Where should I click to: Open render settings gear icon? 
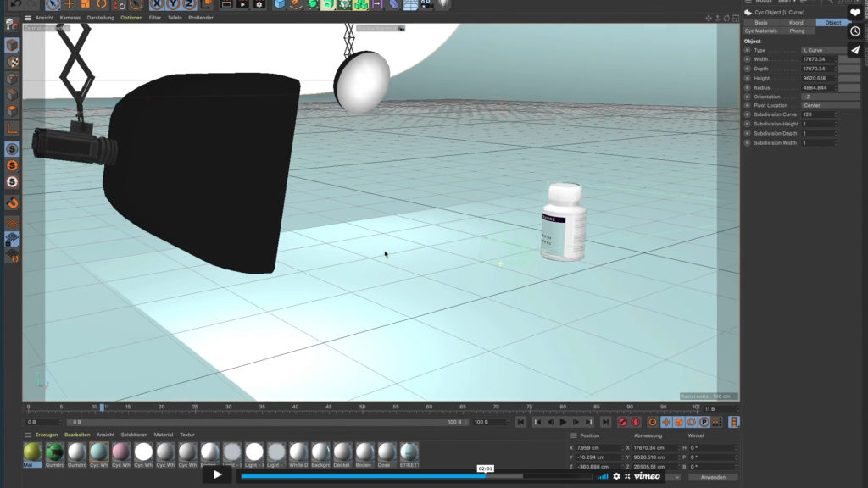click(x=259, y=4)
